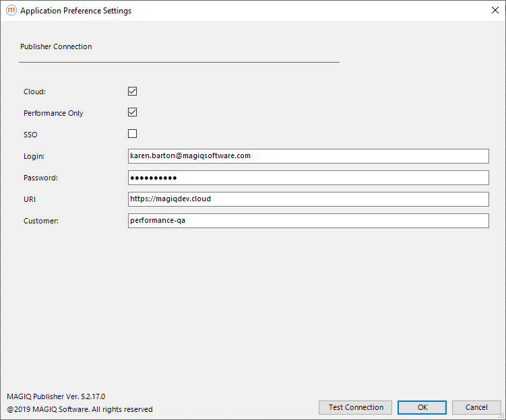Click the Publisher Connection heading
Viewport: 506px width, 420px height.
(x=56, y=46)
